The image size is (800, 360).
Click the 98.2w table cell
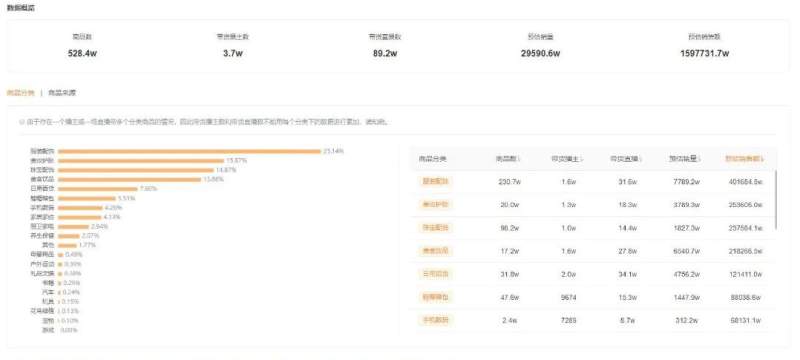tap(509, 228)
